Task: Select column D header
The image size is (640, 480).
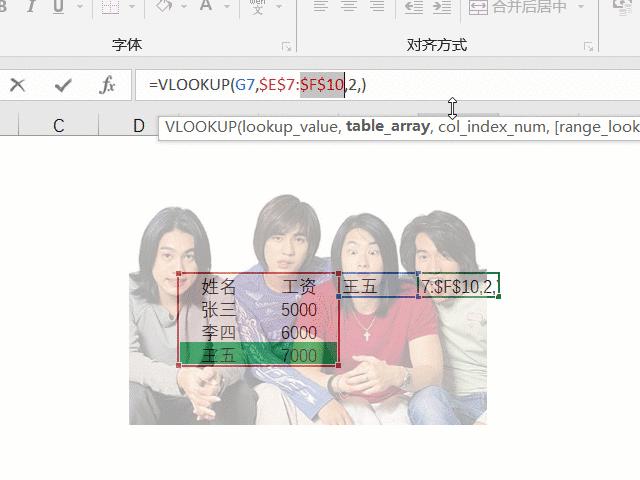Action: [x=138, y=125]
